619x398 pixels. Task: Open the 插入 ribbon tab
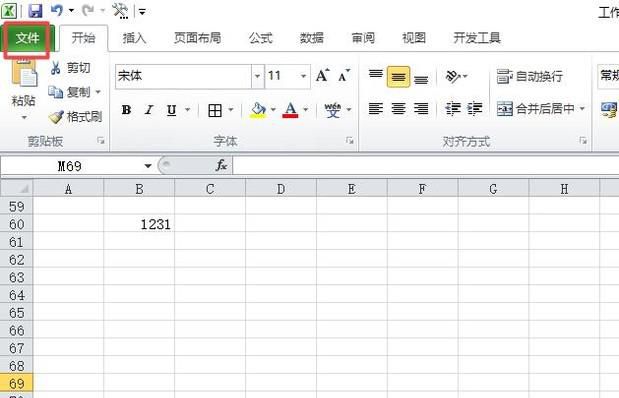[x=134, y=38]
